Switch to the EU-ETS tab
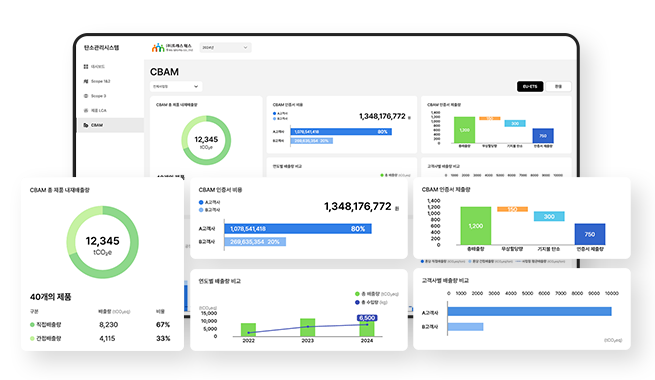The image size is (655, 380). click(x=530, y=86)
